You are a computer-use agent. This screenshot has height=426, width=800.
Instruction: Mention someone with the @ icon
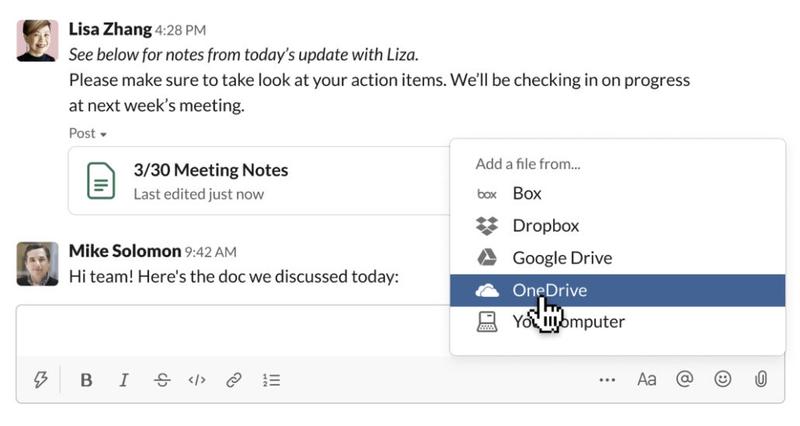point(684,379)
